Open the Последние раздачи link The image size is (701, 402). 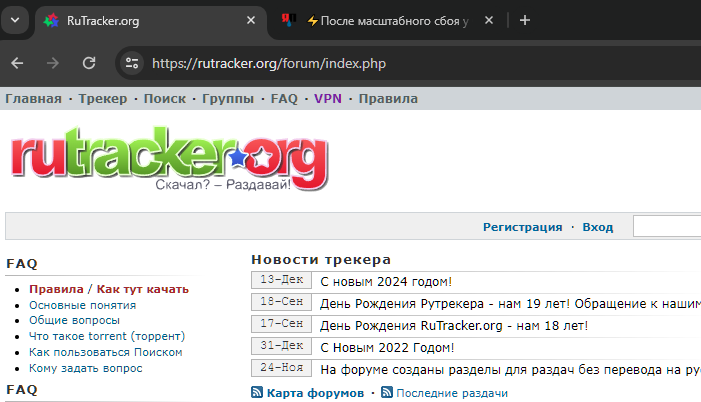pyautogui.click(x=452, y=393)
